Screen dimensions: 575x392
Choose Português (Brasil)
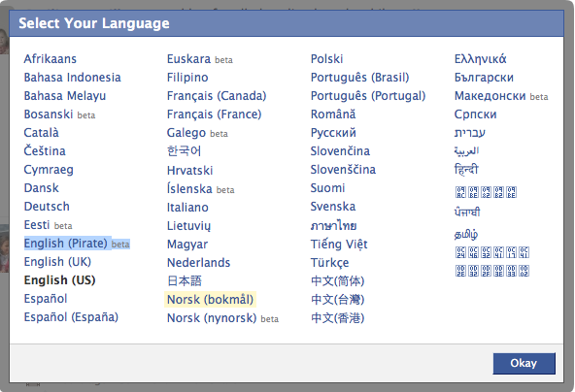359,78
